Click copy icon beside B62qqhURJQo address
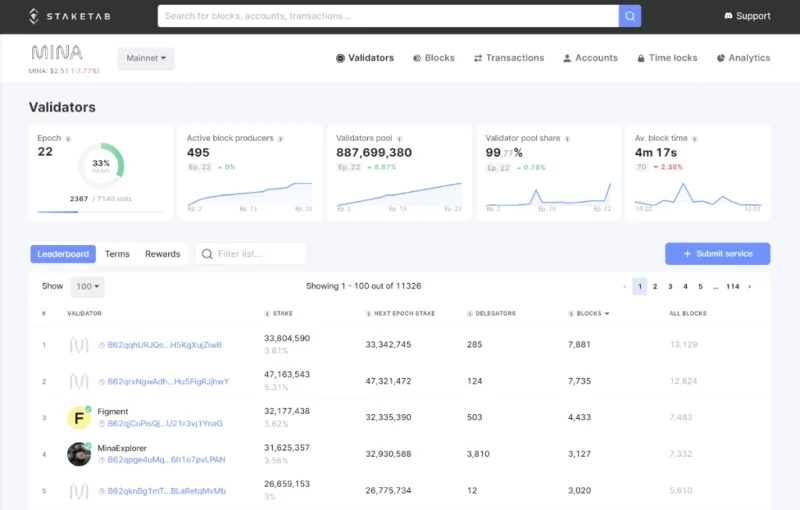Viewport: 800px width, 510px height. point(102,345)
